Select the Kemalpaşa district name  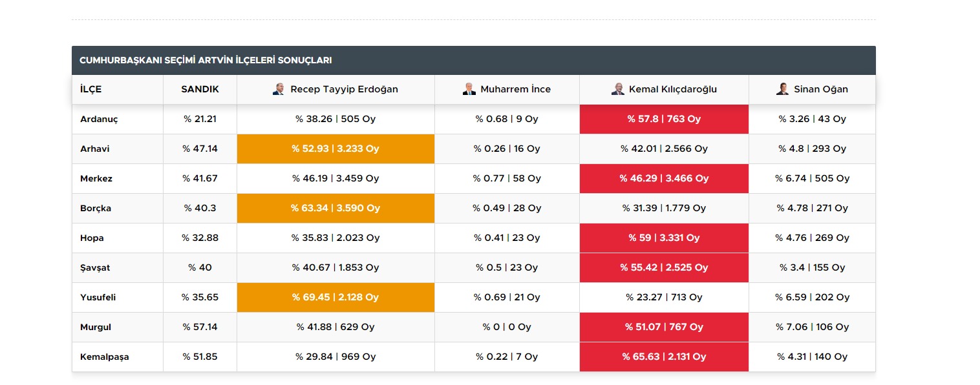pos(104,357)
